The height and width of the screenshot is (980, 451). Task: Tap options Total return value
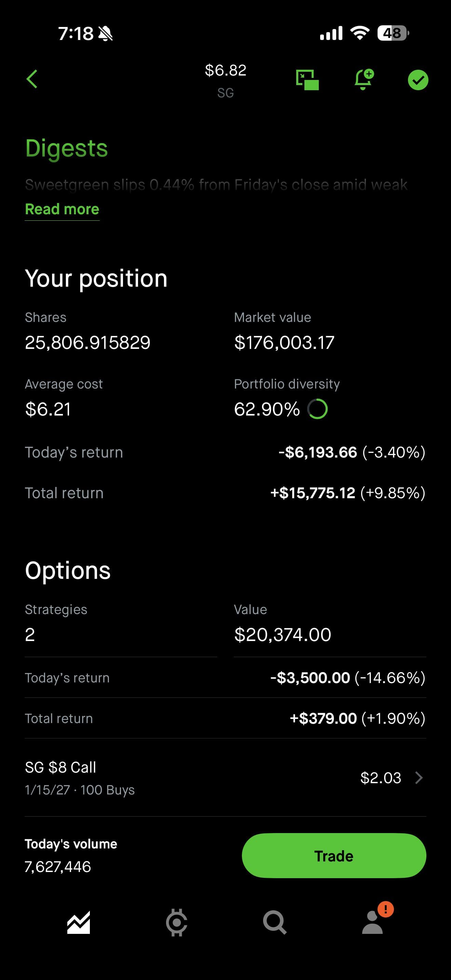[357, 719]
